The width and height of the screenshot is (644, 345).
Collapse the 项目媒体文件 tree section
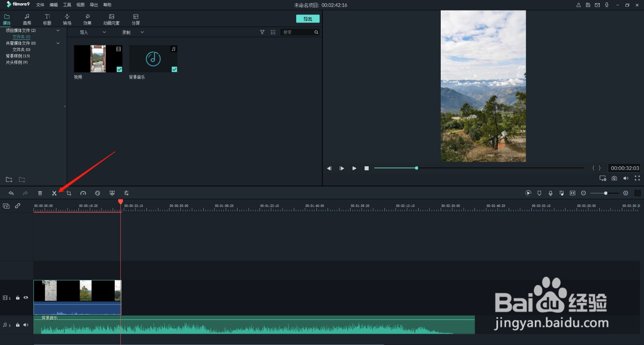click(x=58, y=31)
